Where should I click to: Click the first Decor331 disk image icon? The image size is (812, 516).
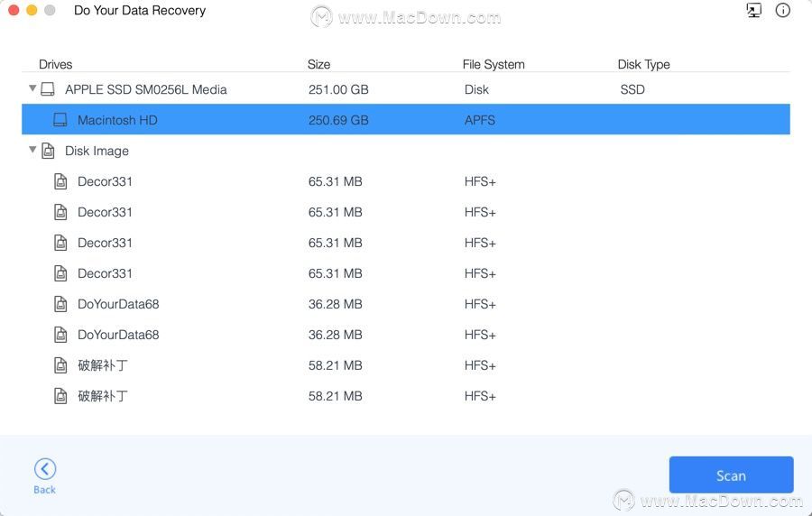click(x=60, y=181)
